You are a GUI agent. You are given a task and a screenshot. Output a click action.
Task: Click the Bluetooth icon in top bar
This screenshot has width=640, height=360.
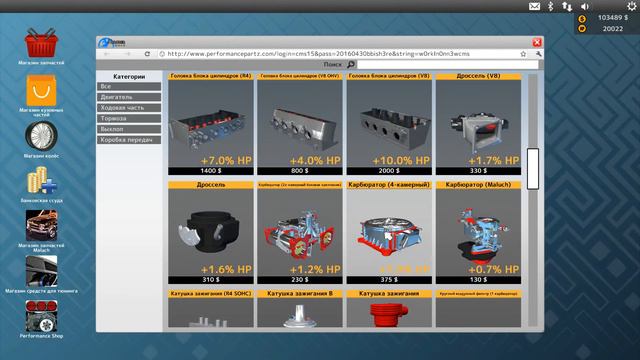click(x=550, y=6)
